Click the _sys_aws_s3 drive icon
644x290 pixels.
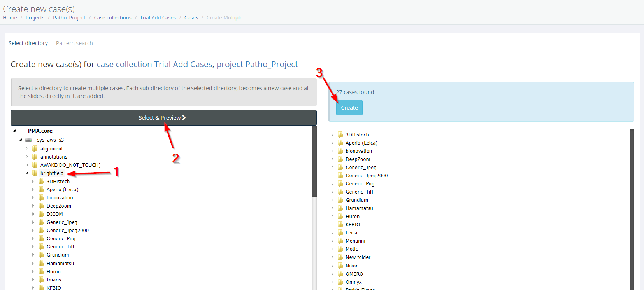(x=28, y=140)
